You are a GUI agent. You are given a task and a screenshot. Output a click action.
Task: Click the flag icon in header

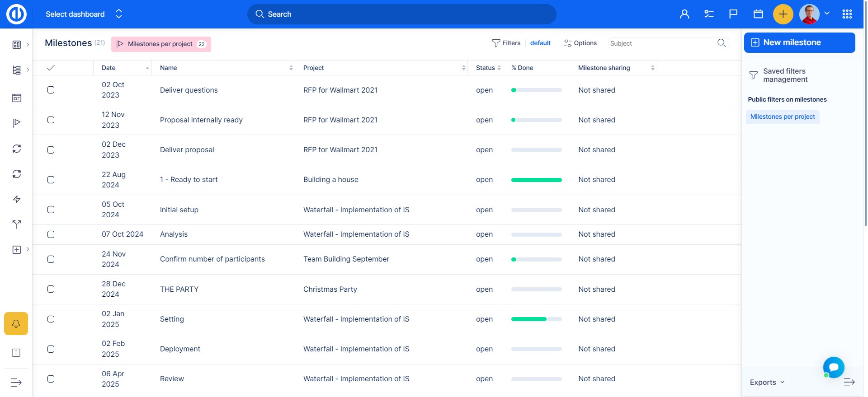tap(733, 14)
